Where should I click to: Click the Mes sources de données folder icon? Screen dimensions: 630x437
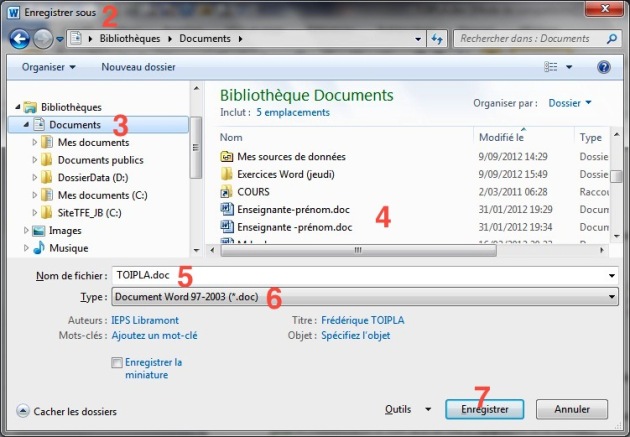click(227, 156)
